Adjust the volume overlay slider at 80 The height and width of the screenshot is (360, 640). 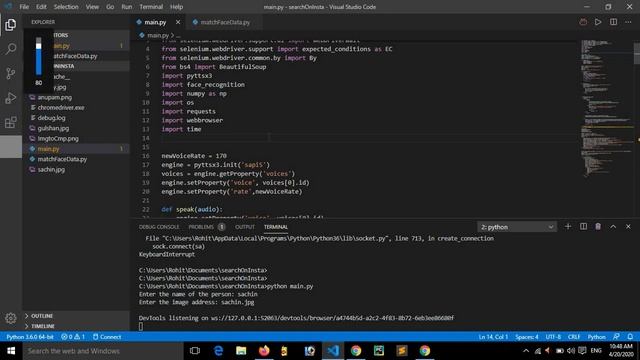(38, 56)
